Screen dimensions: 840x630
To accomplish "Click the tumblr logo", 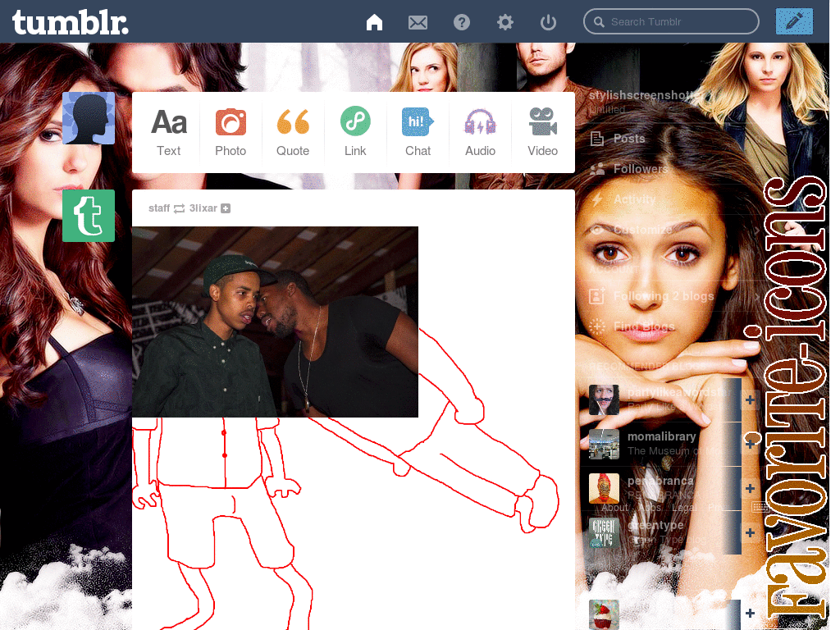I will pos(71,22).
